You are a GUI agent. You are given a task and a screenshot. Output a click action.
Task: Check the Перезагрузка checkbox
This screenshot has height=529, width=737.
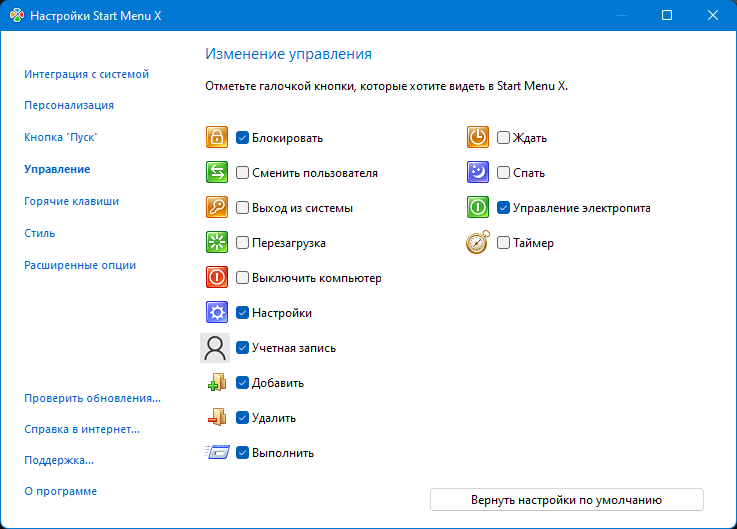[x=242, y=243]
